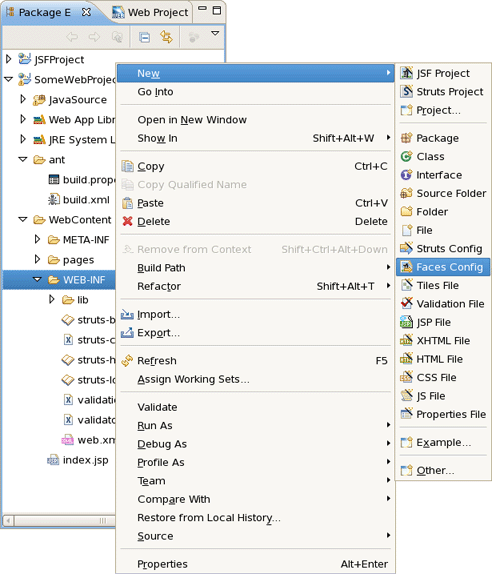Open the Team submenu
Image resolution: width=492 pixels, height=574 pixels.
256,481
